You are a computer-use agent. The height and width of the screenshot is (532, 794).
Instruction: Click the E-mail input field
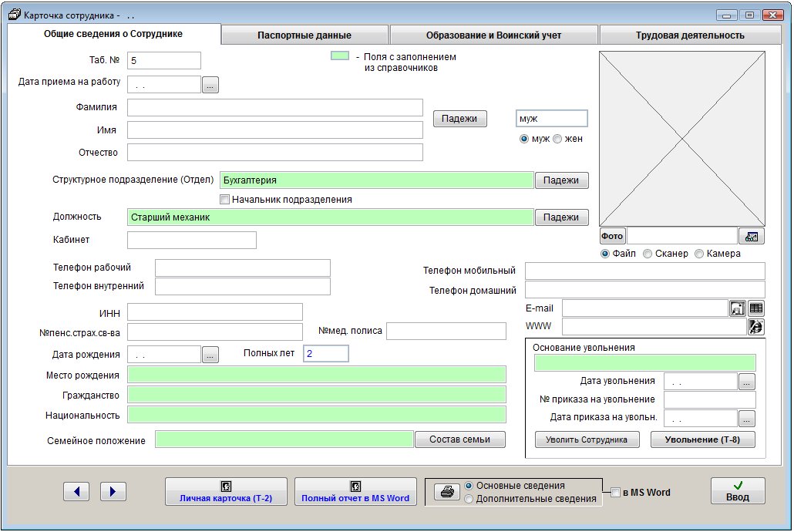coord(645,308)
